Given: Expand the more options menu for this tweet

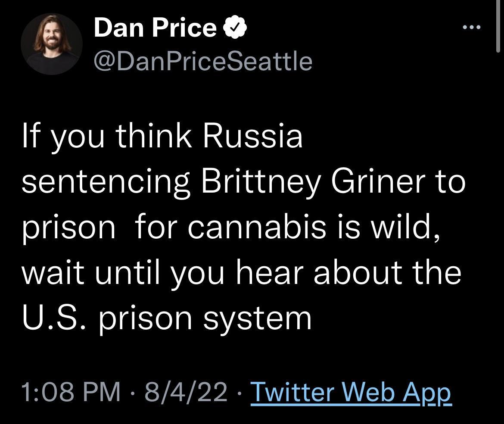Looking at the screenshot, I should tap(472, 27).
